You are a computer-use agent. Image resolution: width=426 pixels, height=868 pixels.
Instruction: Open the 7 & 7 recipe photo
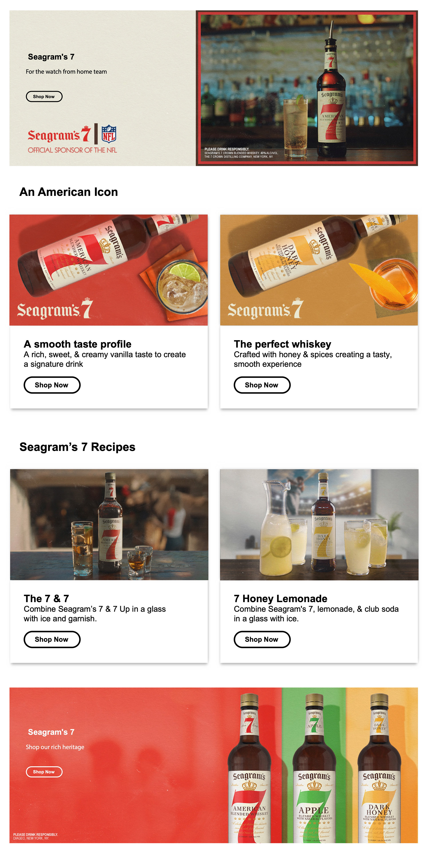109,524
